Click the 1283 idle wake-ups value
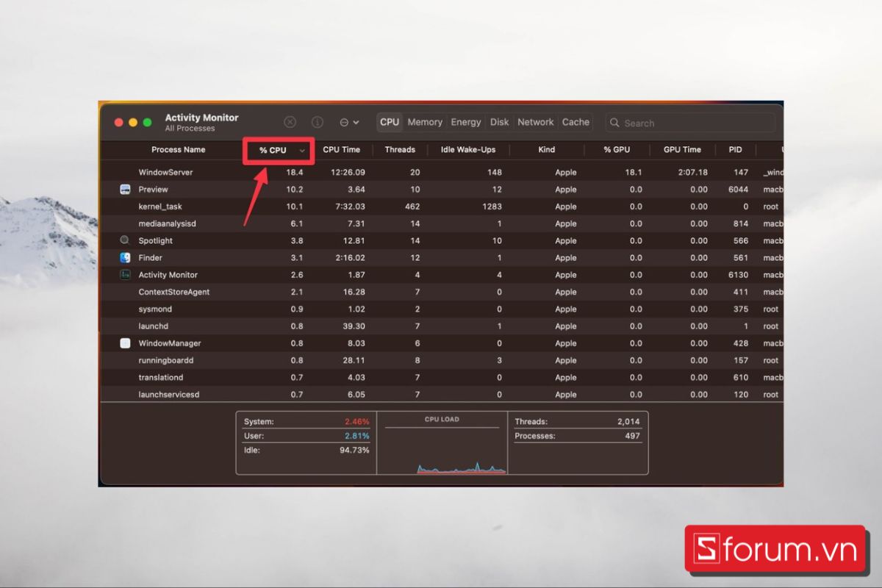This screenshot has height=588, width=882. [492, 207]
